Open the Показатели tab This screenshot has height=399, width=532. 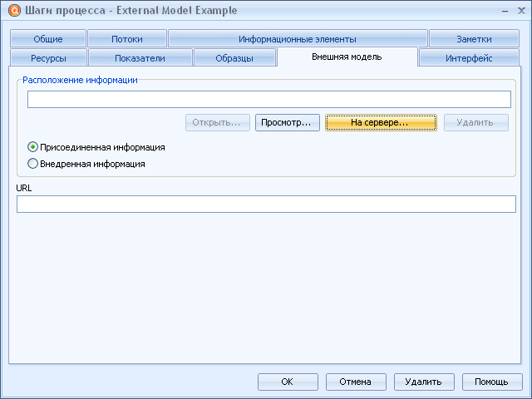(x=140, y=57)
